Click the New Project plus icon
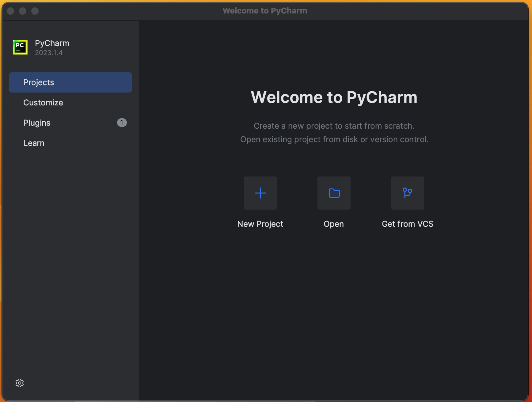Viewport: 532px width, 402px height. (x=260, y=193)
